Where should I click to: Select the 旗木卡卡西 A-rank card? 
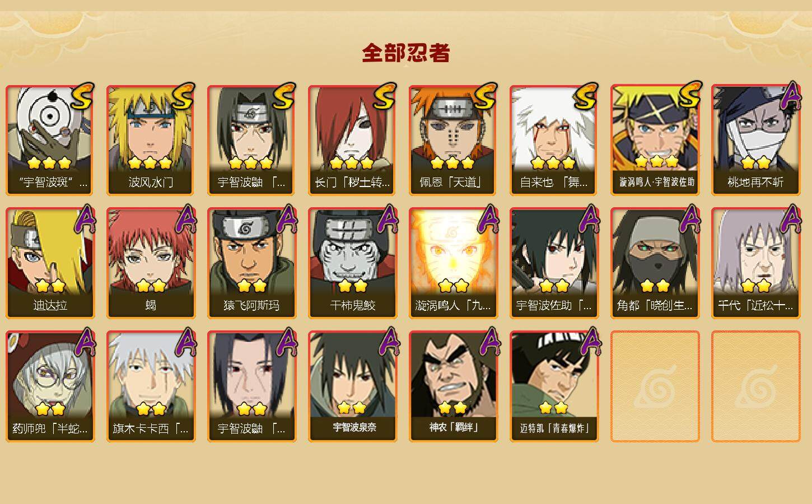[151, 386]
